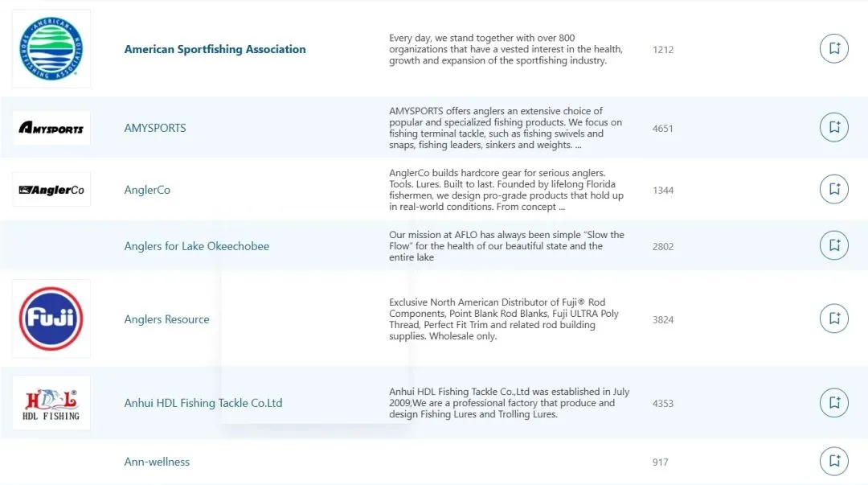Click description starting 'Our mission at AFLO'
Screen dimensions: 868x485
pos(506,246)
